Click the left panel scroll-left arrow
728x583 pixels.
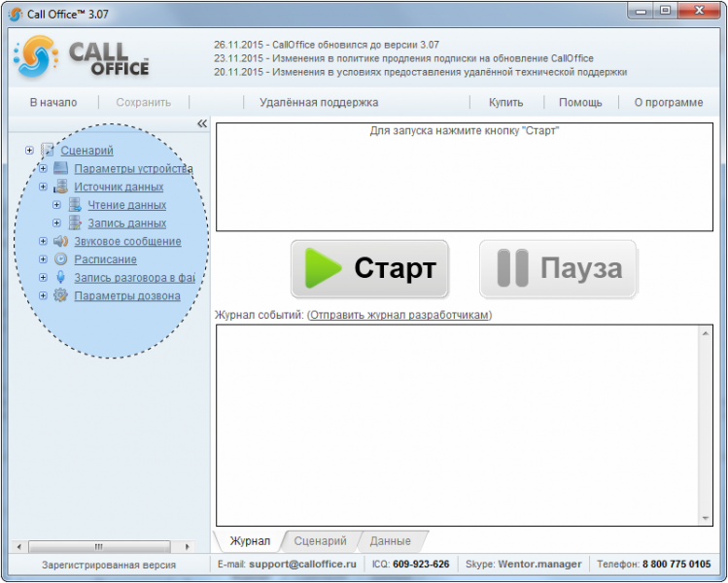click(x=18, y=546)
